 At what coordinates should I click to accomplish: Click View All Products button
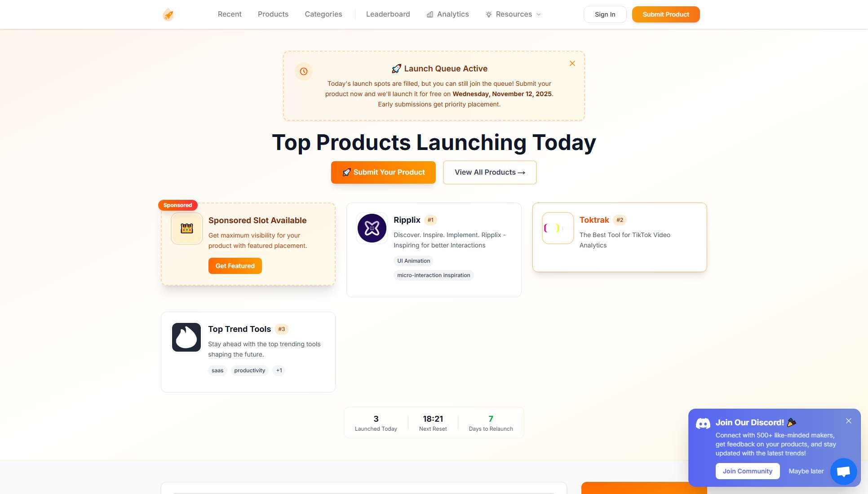point(489,172)
